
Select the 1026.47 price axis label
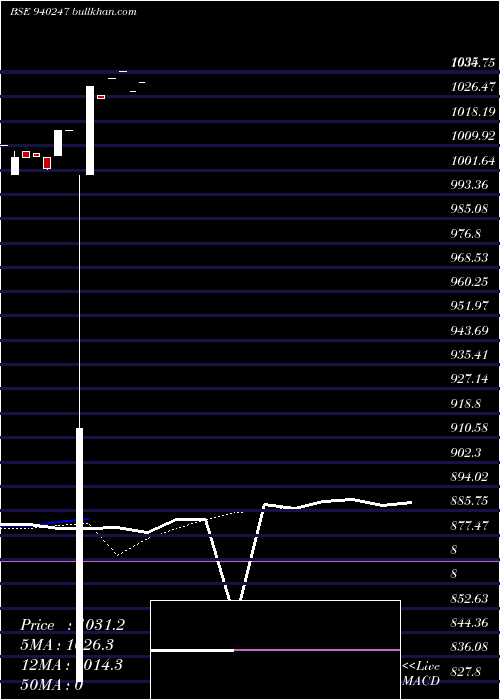[x=473, y=87]
